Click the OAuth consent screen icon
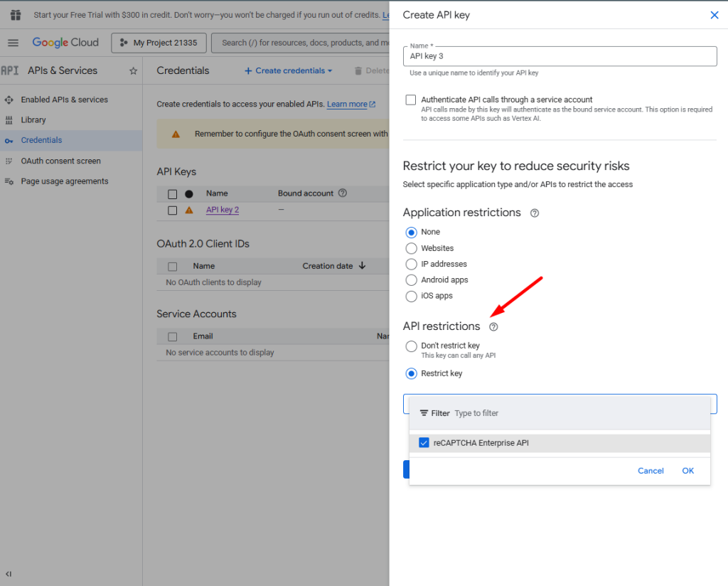This screenshot has width=728, height=586. [x=9, y=161]
